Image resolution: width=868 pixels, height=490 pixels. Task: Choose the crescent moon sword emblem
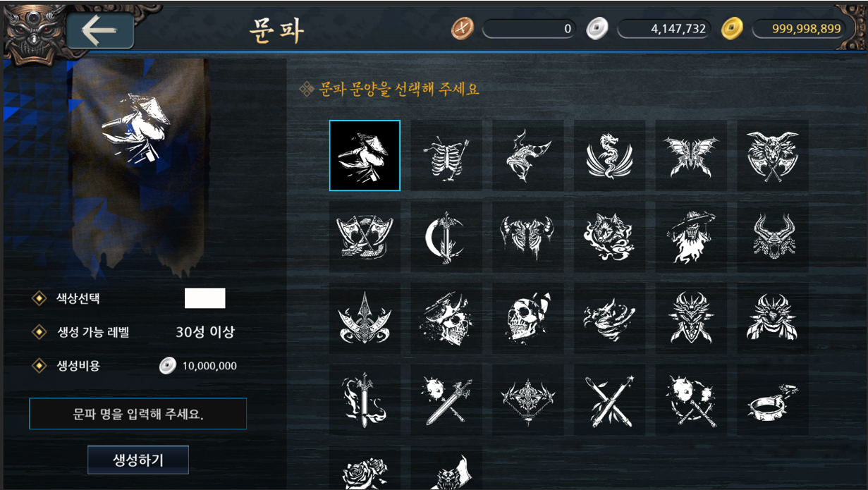(446, 237)
